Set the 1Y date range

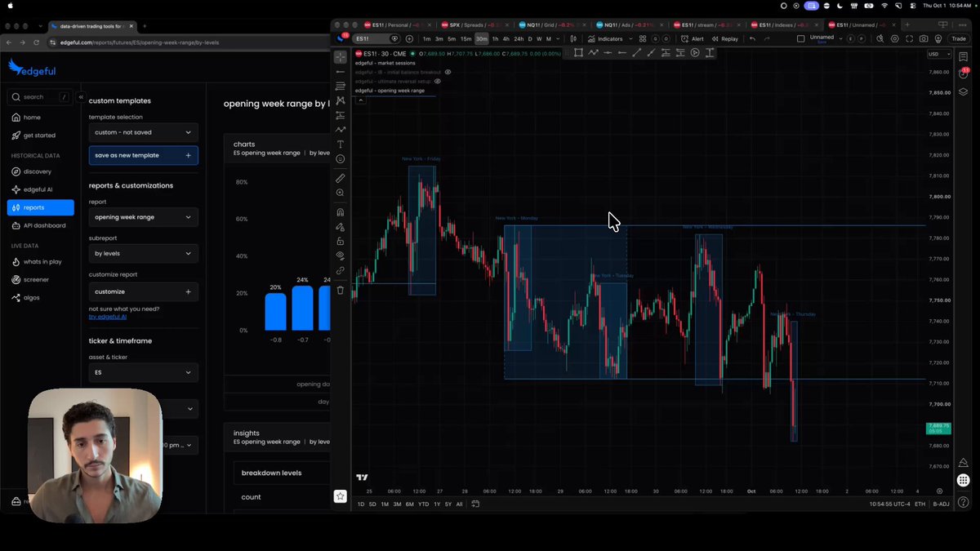436,504
